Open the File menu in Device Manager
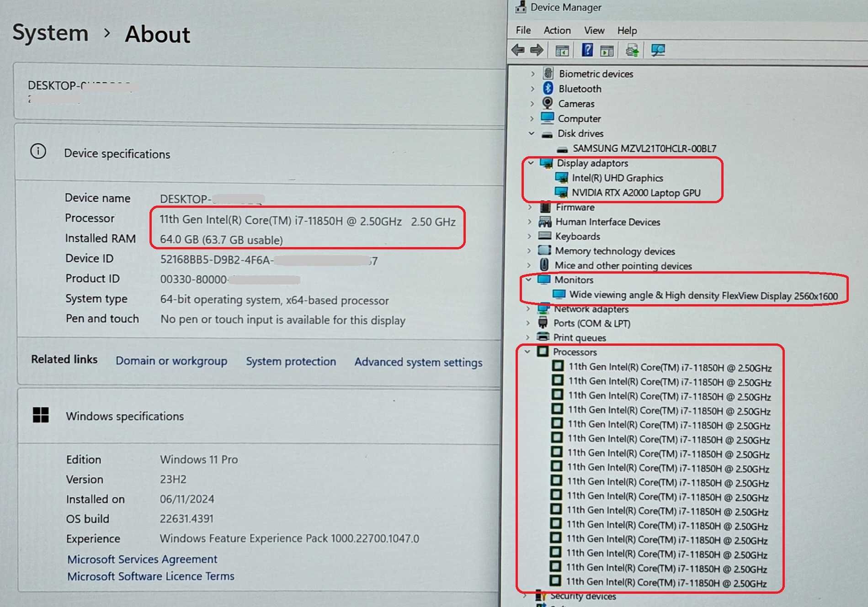 click(x=523, y=30)
